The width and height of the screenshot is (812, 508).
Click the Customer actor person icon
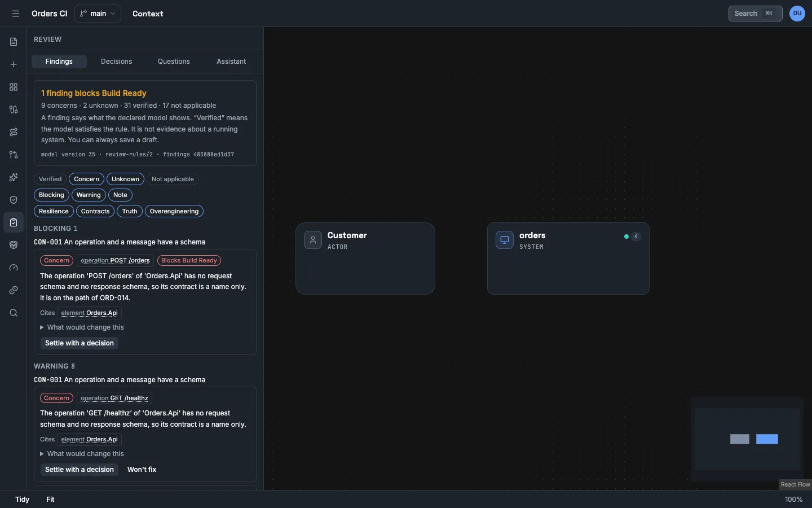click(313, 240)
